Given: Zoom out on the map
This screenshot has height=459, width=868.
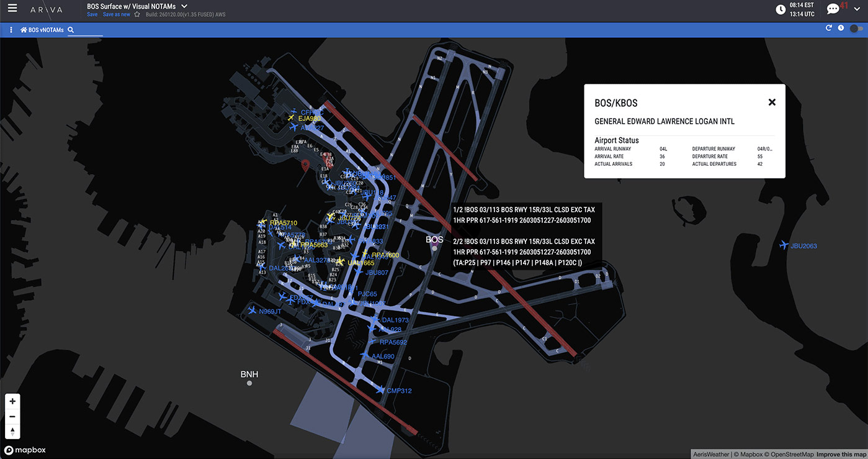Looking at the screenshot, I should tap(12, 416).
